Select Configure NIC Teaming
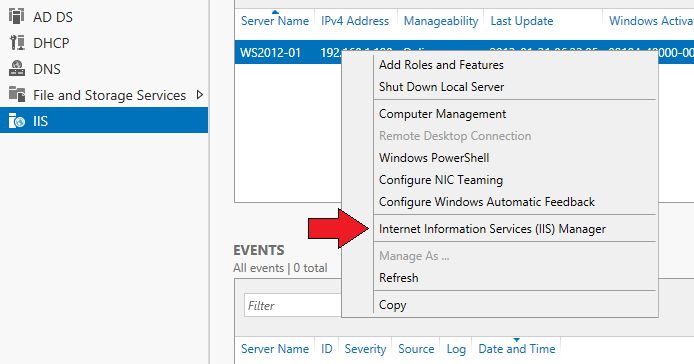The width and height of the screenshot is (694, 364). tap(441, 180)
